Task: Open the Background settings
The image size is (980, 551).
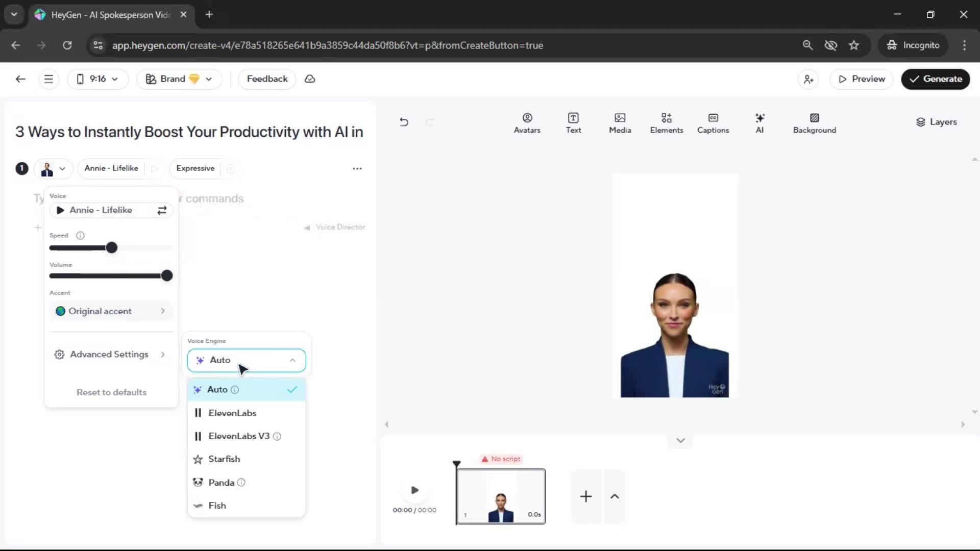Action: (814, 123)
